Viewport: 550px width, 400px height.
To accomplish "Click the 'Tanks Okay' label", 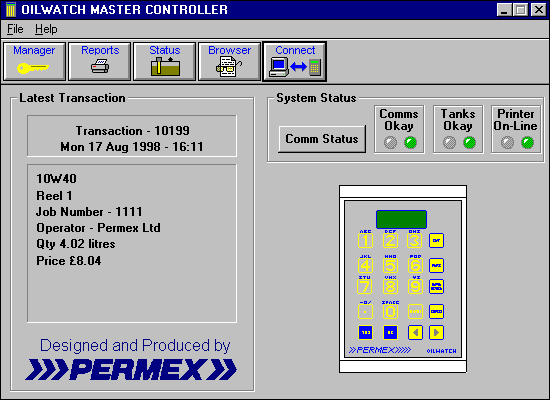I will point(458,120).
